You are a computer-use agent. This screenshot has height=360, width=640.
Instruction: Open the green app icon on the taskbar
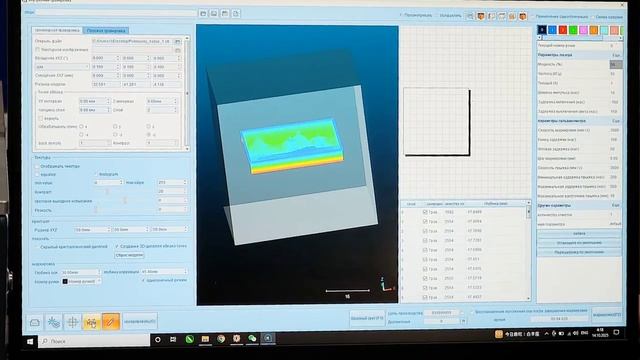(x=189, y=339)
